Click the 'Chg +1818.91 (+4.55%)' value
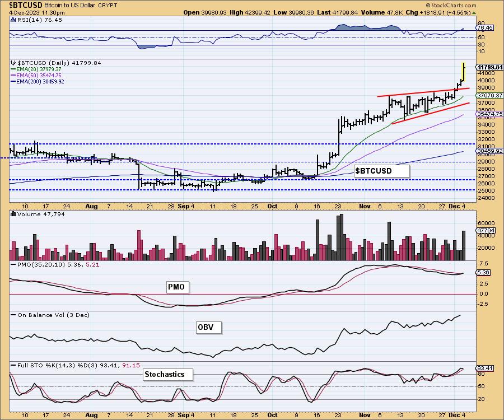This screenshot has height=420, width=504. point(438,12)
